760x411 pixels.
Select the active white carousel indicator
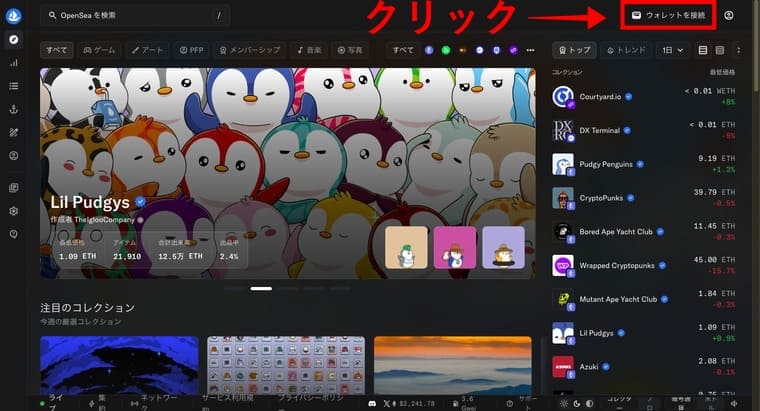pyautogui.click(x=261, y=288)
